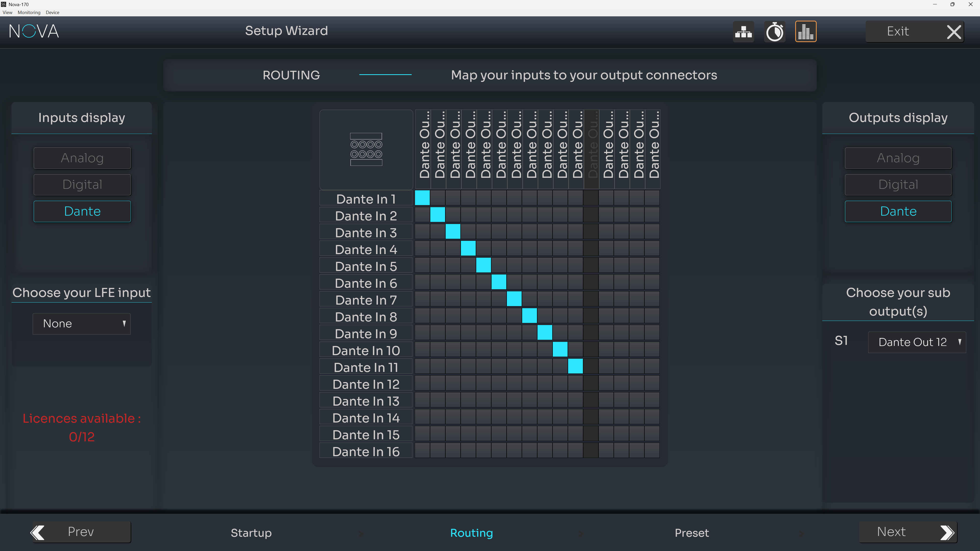Toggle active routing cell in Dante In 5 row
The height and width of the screenshot is (551, 980).
click(484, 265)
